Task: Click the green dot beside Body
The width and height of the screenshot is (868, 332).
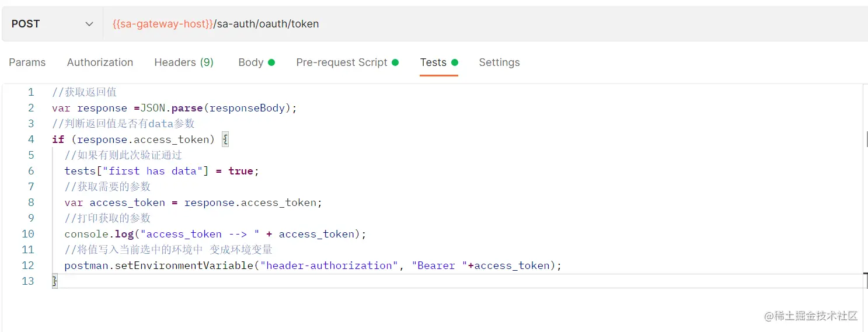Action: [x=271, y=62]
